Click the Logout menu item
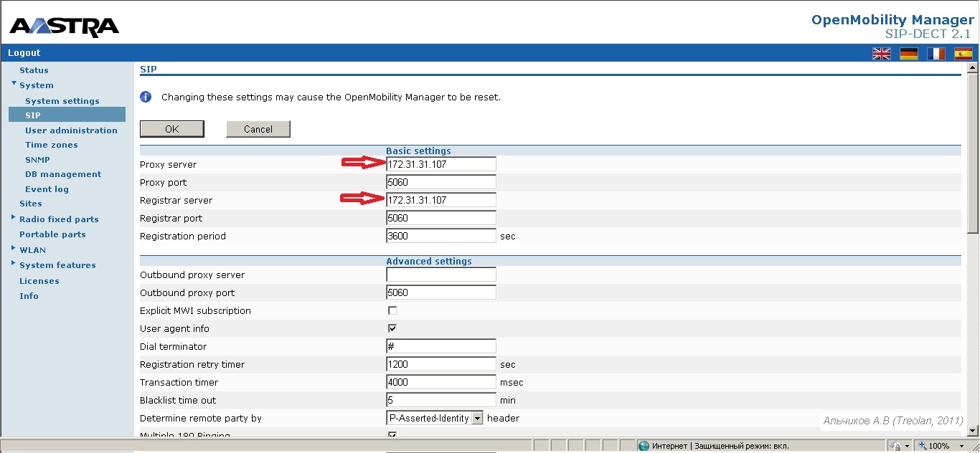Screen dimensions: 980x453 pyautogui.click(x=24, y=52)
